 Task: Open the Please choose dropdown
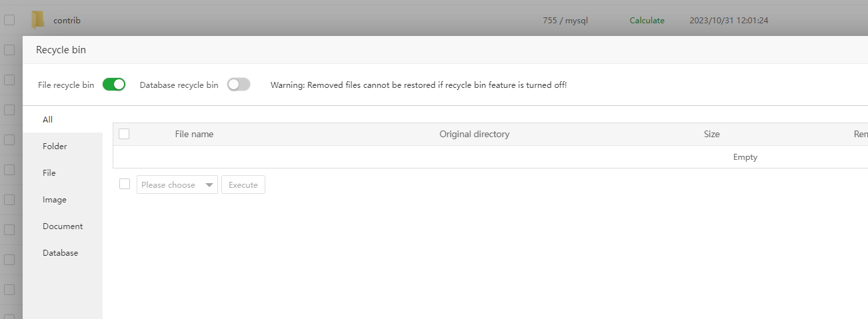pyautogui.click(x=177, y=184)
